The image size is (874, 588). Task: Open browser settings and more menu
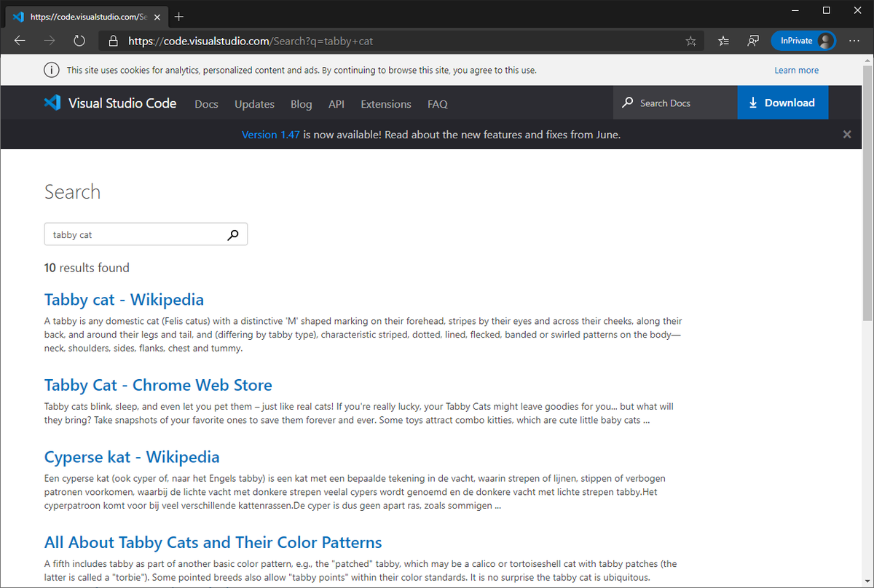[x=854, y=41]
